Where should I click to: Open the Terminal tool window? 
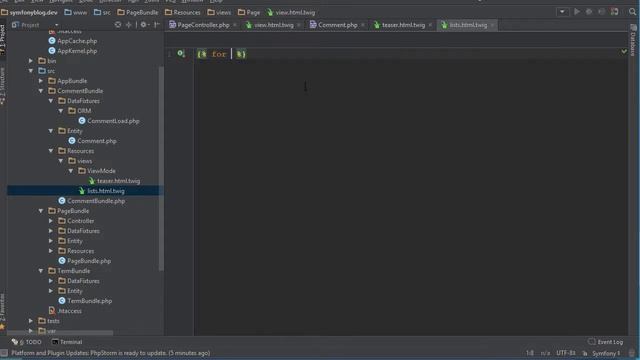click(67, 342)
